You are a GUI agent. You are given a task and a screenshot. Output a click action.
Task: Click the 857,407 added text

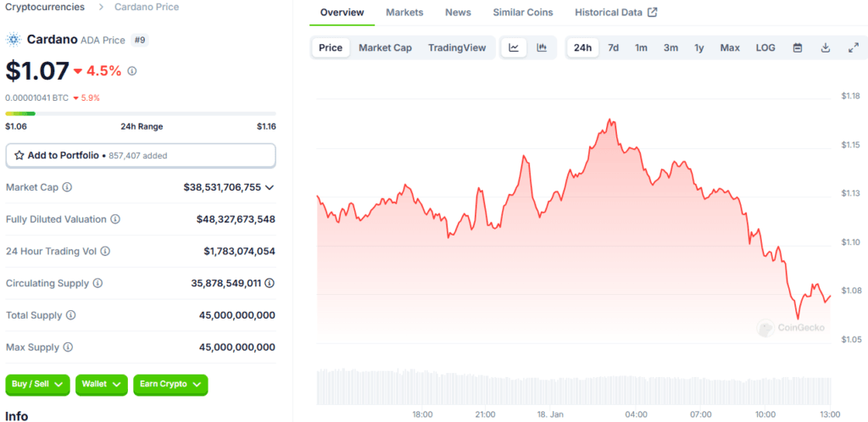click(x=138, y=156)
